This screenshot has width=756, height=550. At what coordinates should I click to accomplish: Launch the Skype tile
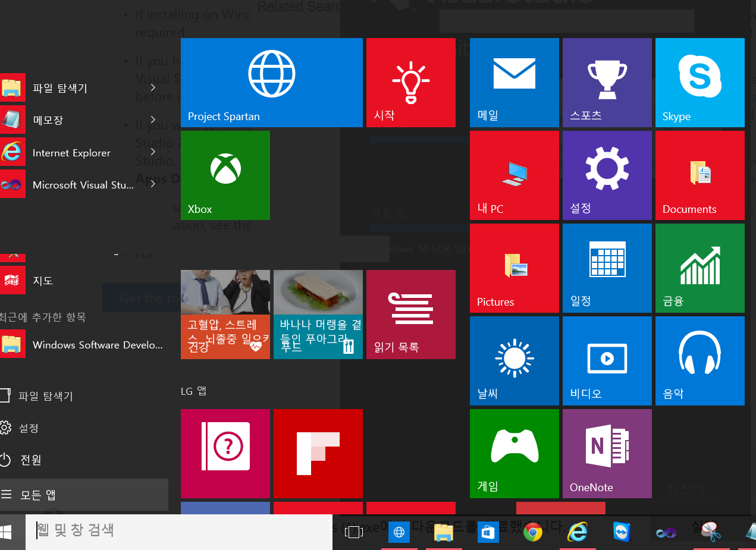click(x=700, y=83)
